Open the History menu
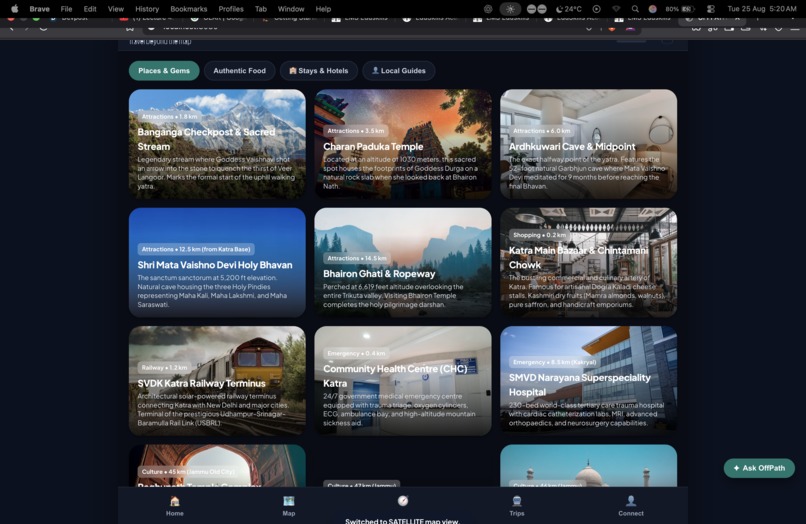Image resolution: width=806 pixels, height=524 pixels. [147, 9]
